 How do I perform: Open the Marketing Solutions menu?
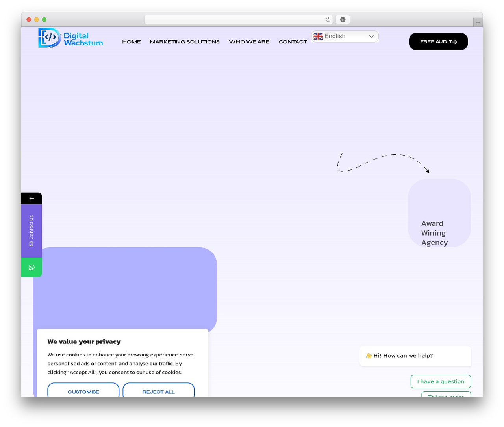[185, 42]
